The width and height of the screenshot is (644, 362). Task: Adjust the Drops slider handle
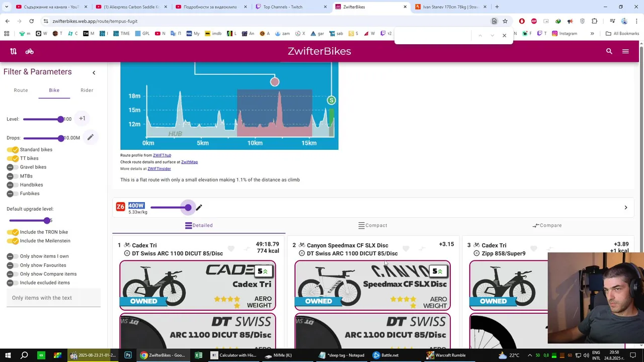[x=61, y=138]
